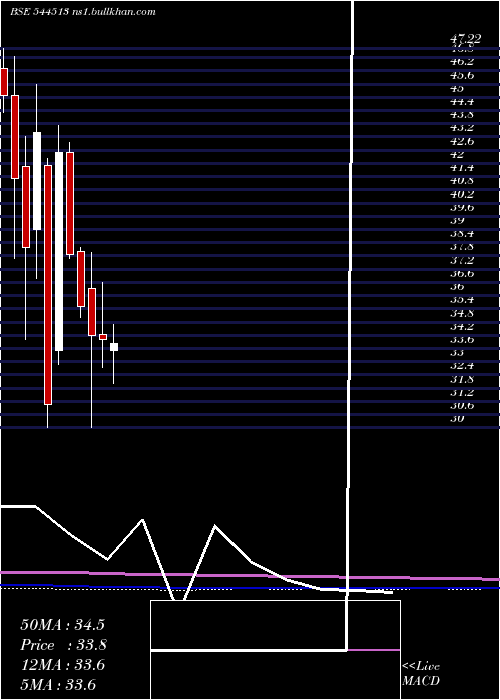Screen dimensions: 500x700
Task: Click the 36.6 price axis label
Action: pos(462,273)
